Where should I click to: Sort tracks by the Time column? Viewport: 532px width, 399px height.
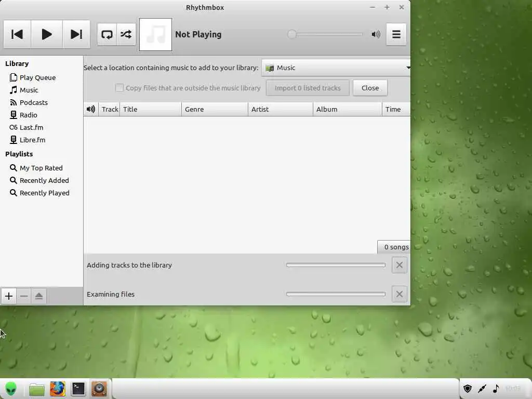click(396, 109)
